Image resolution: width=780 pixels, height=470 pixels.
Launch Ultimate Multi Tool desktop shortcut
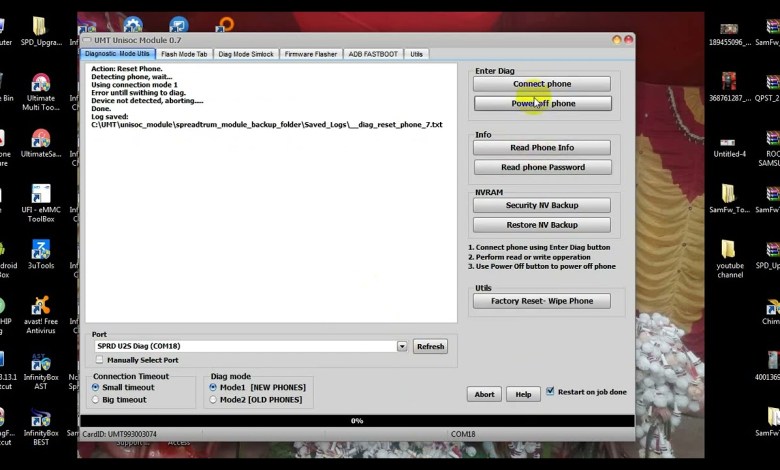[41, 92]
